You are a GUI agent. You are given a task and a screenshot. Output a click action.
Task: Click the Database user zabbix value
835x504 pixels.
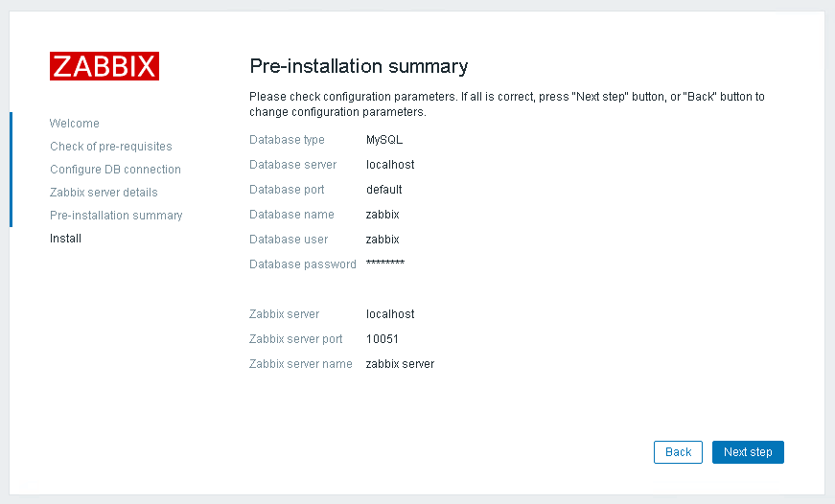(383, 240)
